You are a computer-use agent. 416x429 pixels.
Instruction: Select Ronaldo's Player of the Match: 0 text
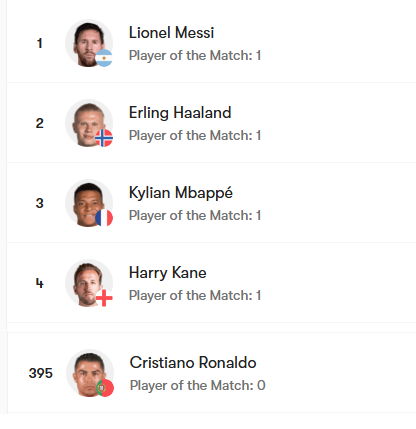[198, 385]
